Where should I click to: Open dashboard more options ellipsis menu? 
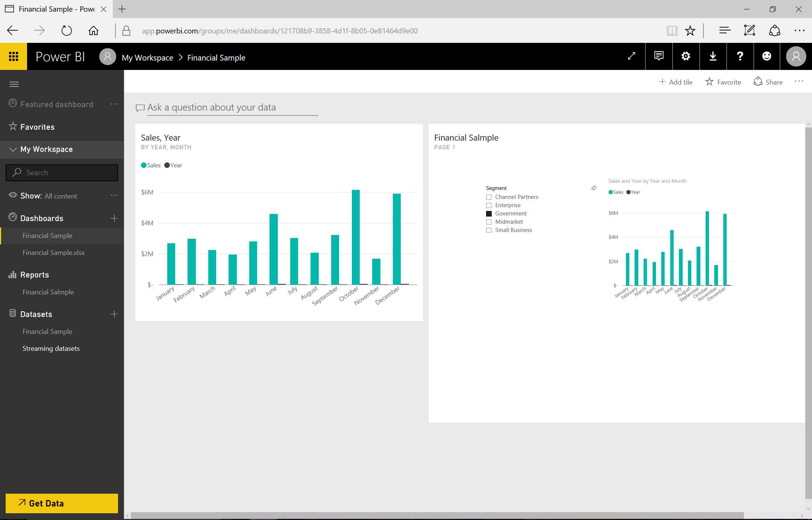pyautogui.click(x=799, y=82)
